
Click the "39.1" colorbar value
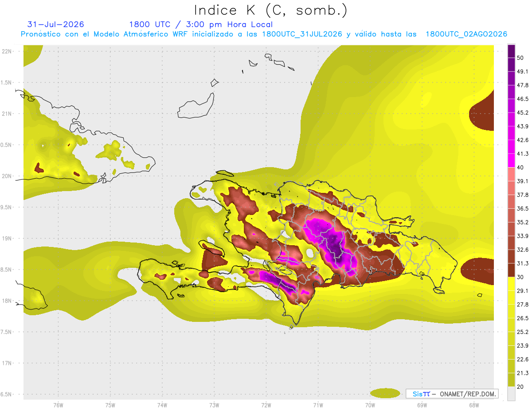523,181
